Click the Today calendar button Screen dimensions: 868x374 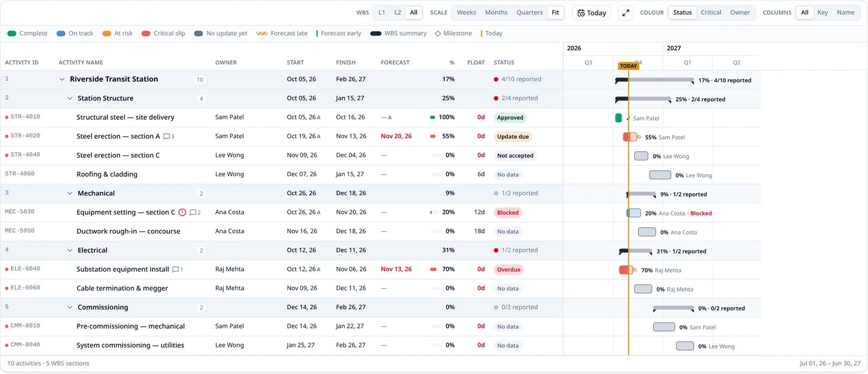(x=592, y=13)
